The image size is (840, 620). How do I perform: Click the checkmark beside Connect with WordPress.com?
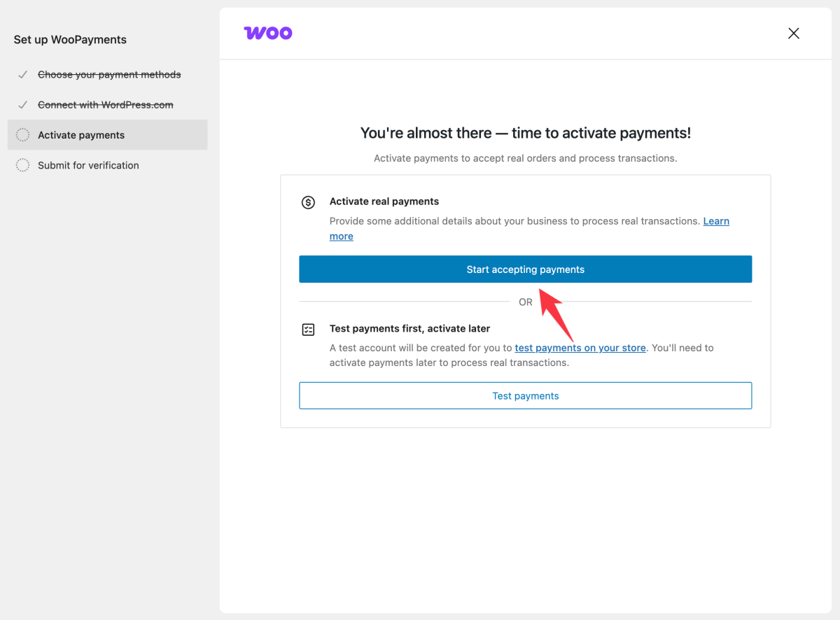22,104
